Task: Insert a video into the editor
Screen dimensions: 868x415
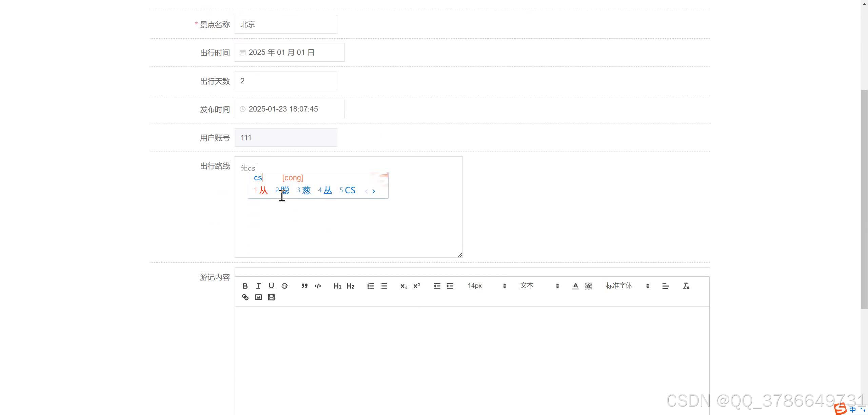Action: [x=271, y=297]
